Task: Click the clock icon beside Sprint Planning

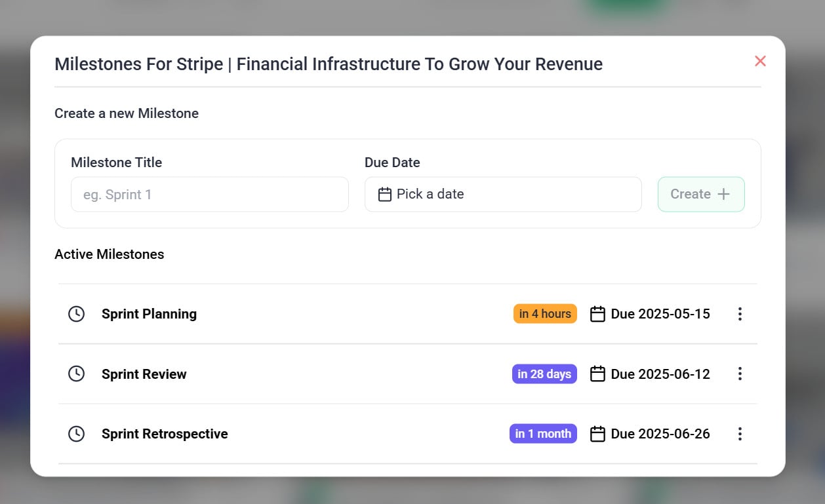Action: [x=77, y=314]
